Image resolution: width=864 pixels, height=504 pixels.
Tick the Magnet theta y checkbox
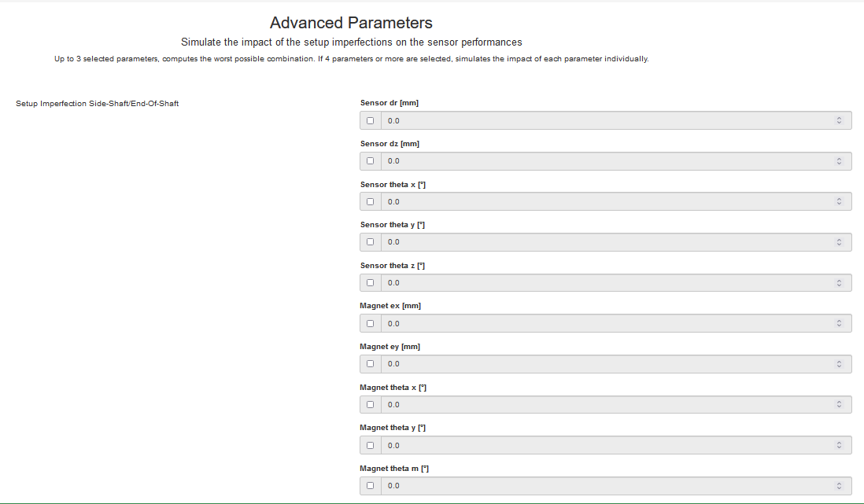coord(371,445)
